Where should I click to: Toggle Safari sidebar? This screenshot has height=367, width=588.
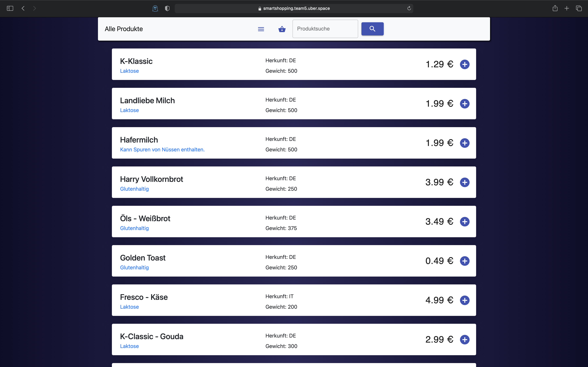tap(10, 8)
